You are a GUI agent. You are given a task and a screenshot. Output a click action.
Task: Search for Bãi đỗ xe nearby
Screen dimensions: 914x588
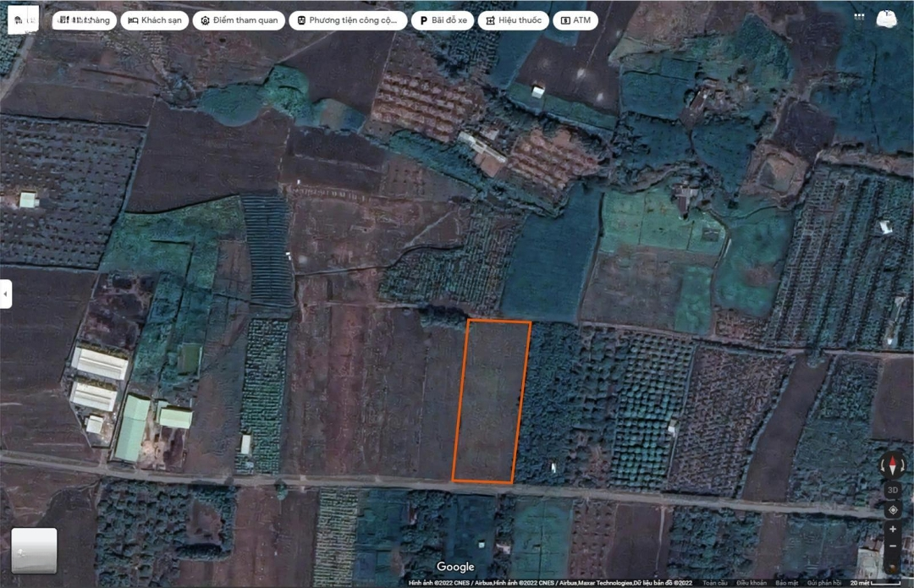pyautogui.click(x=443, y=20)
